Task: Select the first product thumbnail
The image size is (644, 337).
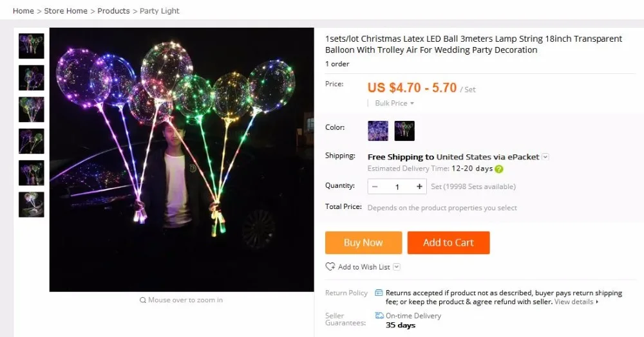Action: [31, 46]
